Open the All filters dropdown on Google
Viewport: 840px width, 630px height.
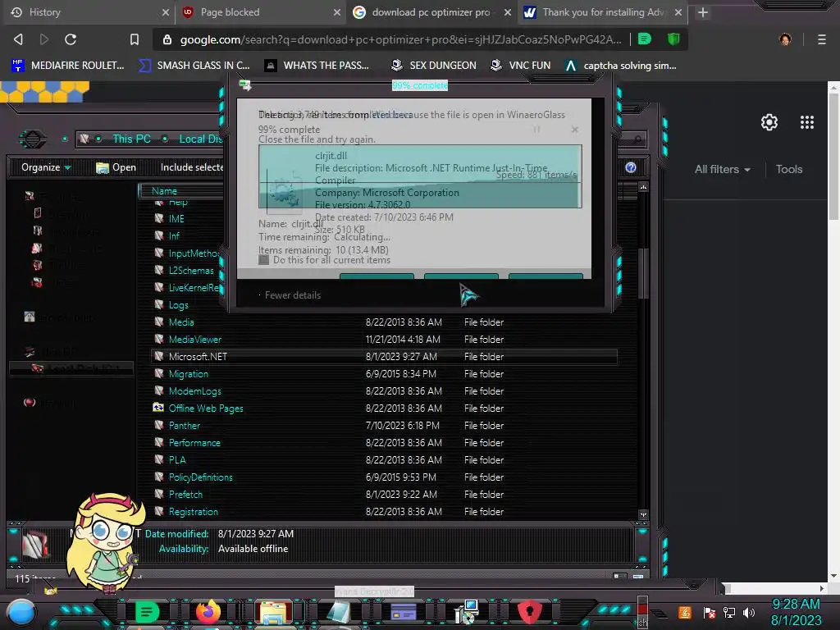coord(722,169)
